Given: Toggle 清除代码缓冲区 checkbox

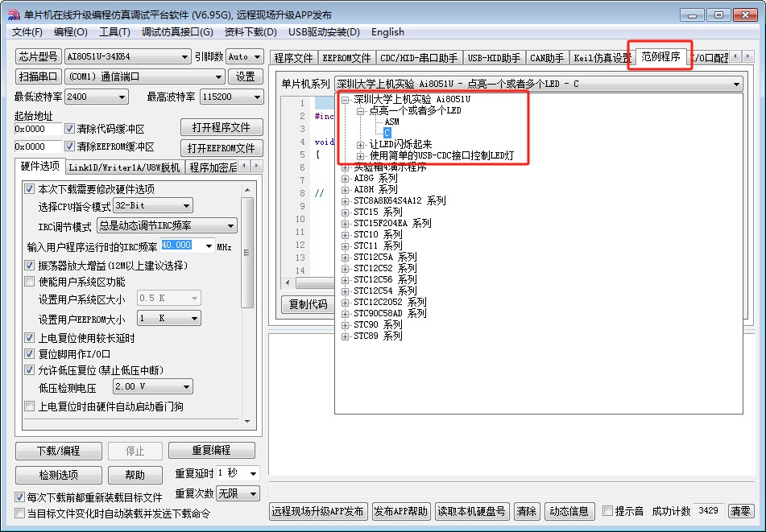Looking at the screenshot, I should click(69, 129).
